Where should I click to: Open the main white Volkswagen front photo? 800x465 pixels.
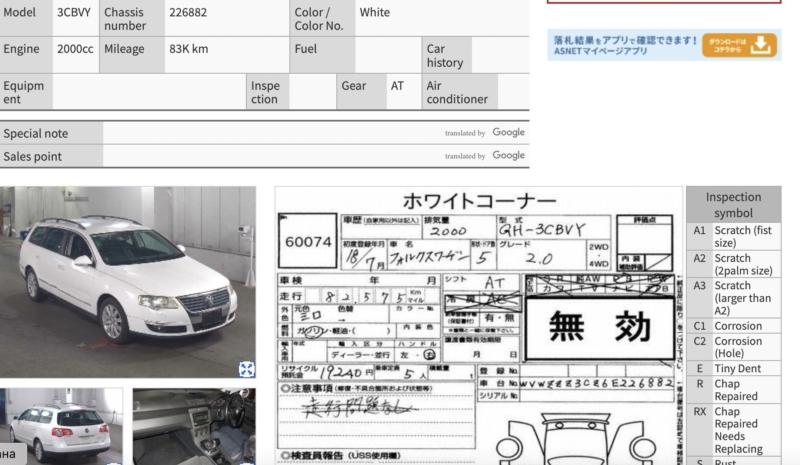pos(128,280)
